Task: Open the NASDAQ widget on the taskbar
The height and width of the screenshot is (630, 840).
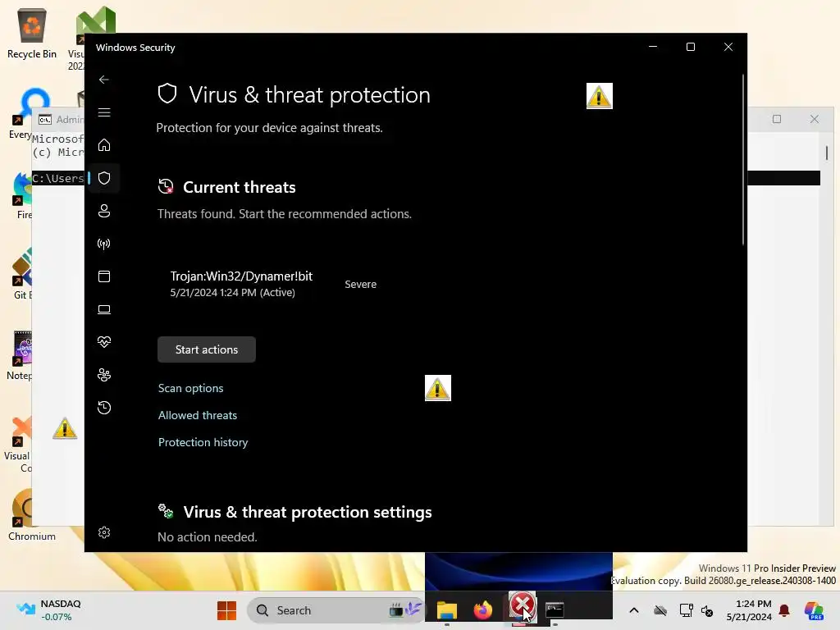Action: click(48, 610)
